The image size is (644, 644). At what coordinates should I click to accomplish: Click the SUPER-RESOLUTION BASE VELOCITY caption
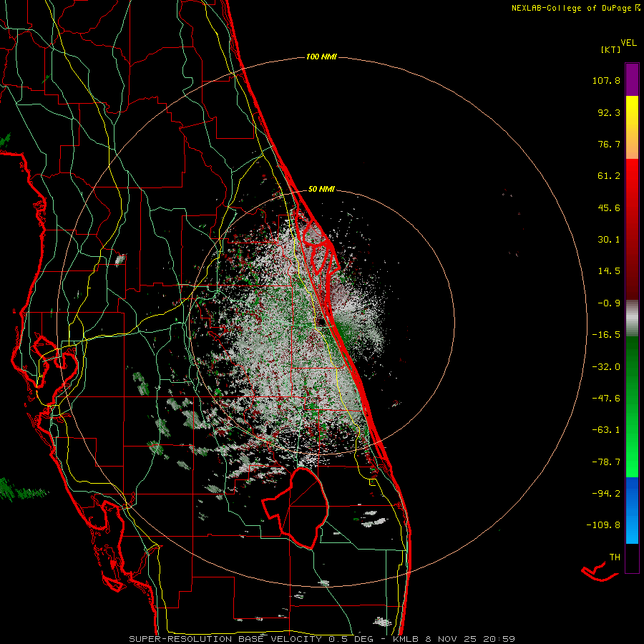point(225,639)
